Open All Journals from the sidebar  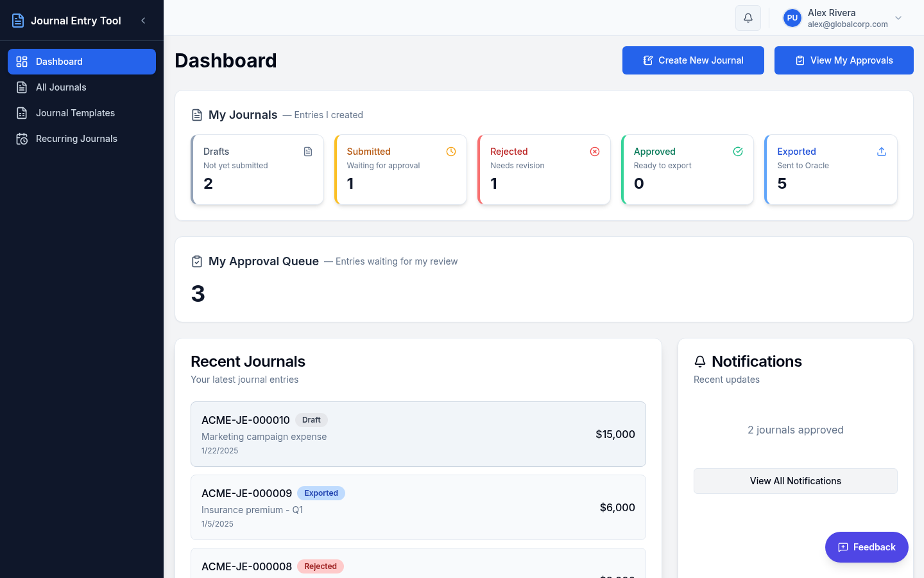[60, 87]
